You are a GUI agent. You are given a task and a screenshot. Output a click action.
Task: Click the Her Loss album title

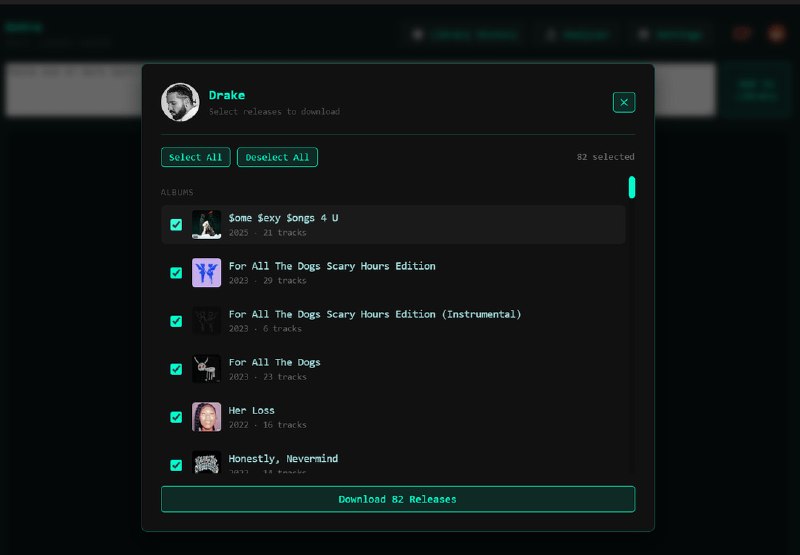[x=251, y=410]
